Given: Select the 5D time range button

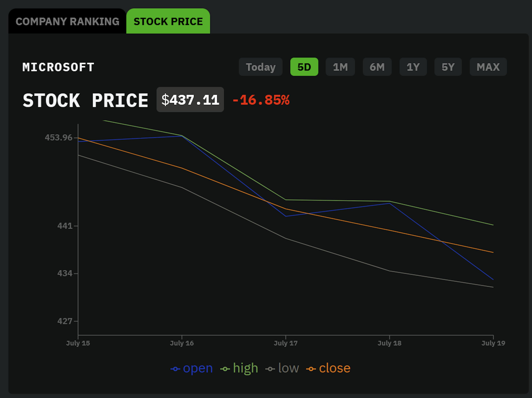Looking at the screenshot, I should [x=304, y=67].
